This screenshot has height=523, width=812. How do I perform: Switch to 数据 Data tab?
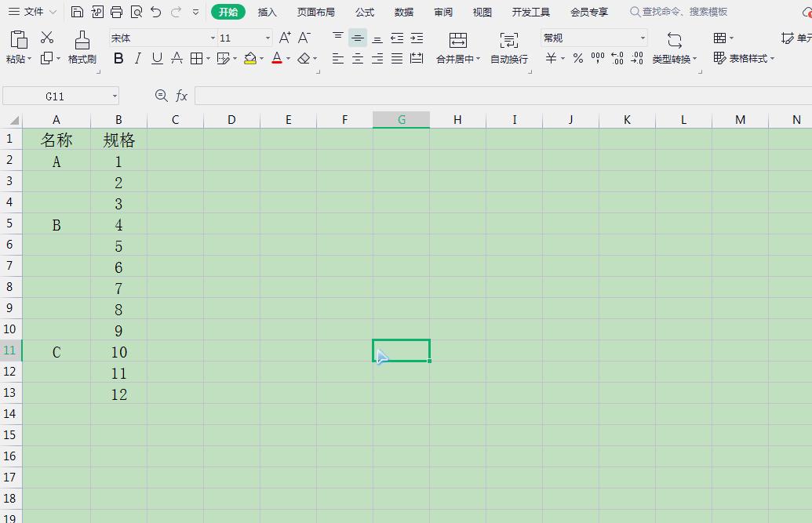(x=404, y=12)
